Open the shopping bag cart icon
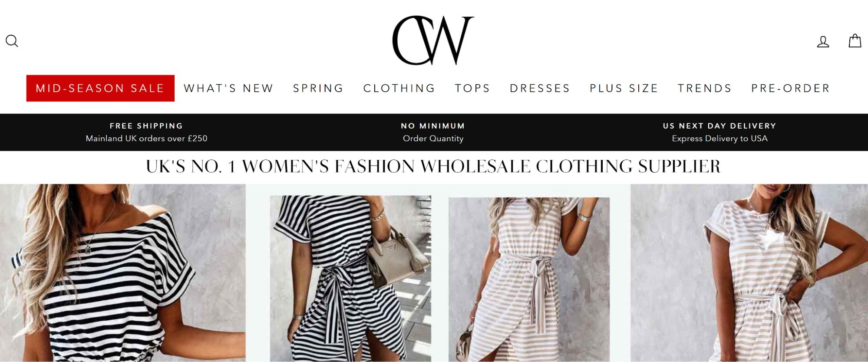 [855, 41]
